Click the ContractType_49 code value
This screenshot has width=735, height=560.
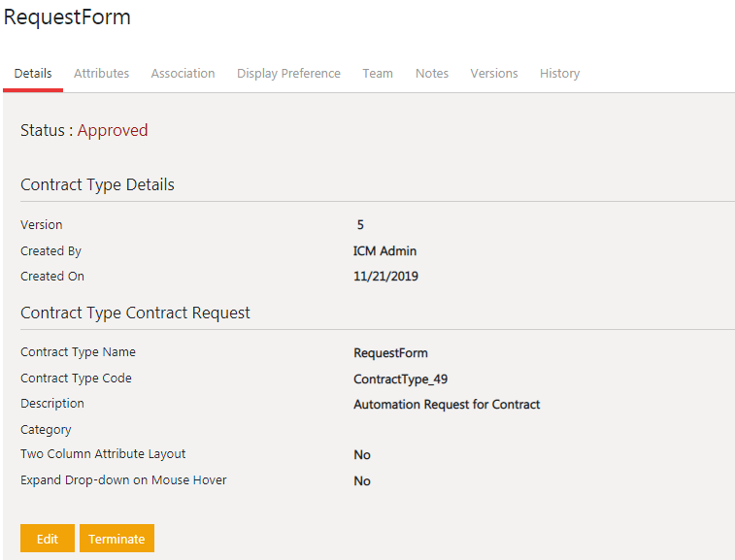pos(400,379)
